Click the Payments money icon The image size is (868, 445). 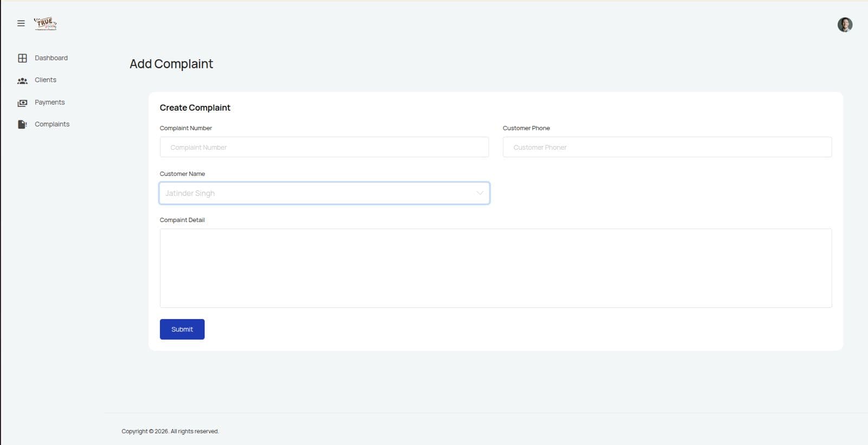click(22, 103)
